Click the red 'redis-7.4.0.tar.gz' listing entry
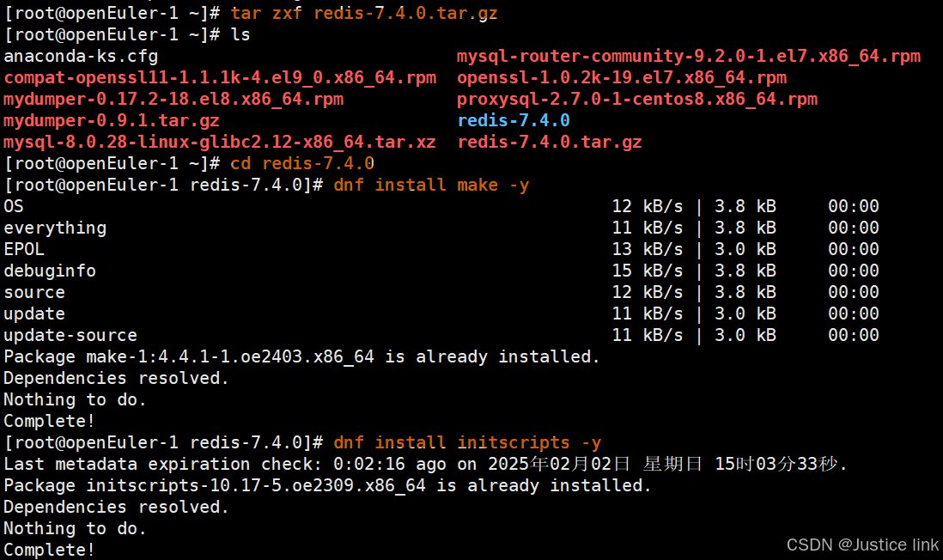Image resolution: width=943 pixels, height=560 pixels. coord(550,143)
